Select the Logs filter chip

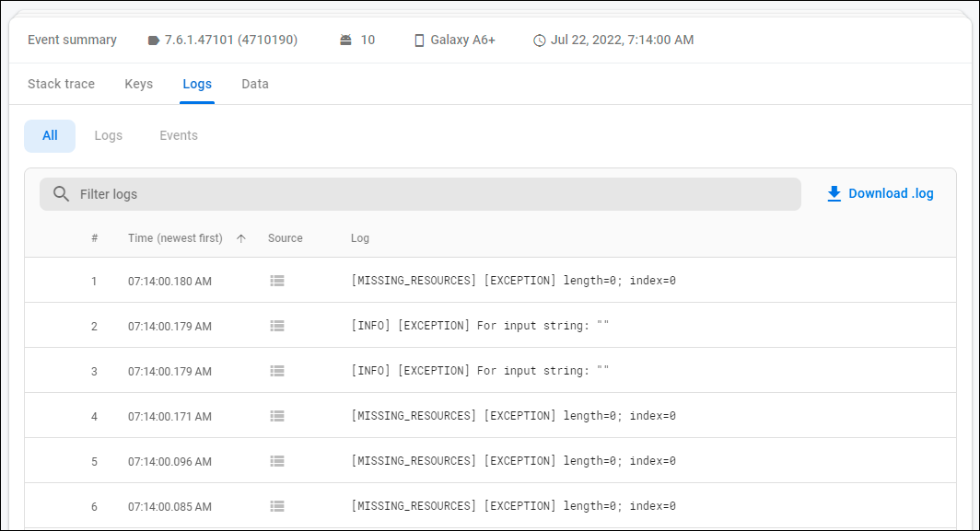point(108,135)
